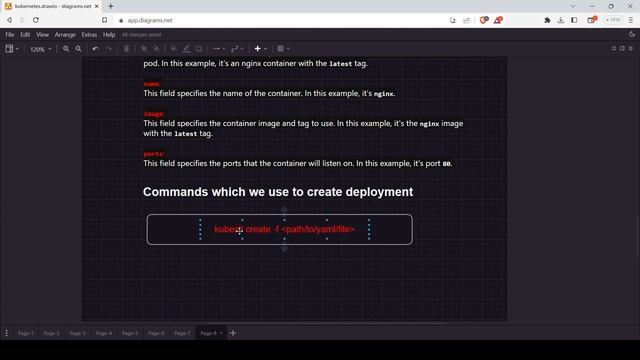This screenshot has height=360, width=640.
Task: Click the VPN button
Action: 613,20
